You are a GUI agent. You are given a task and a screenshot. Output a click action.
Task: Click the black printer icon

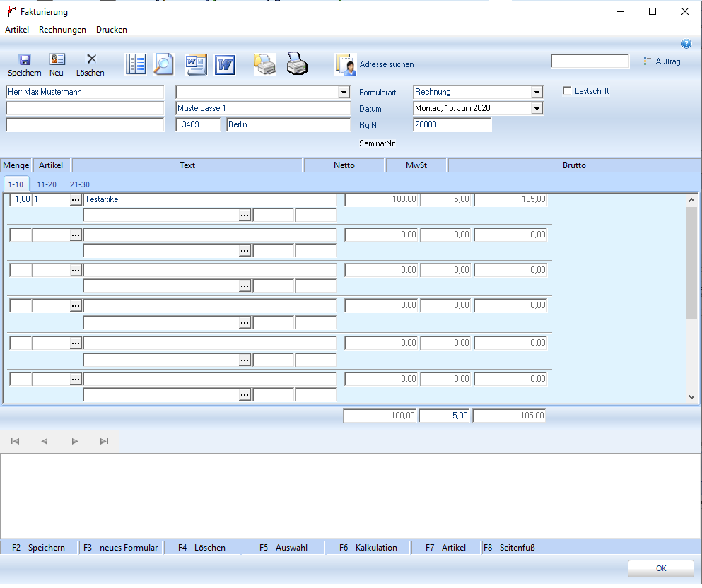[297, 64]
